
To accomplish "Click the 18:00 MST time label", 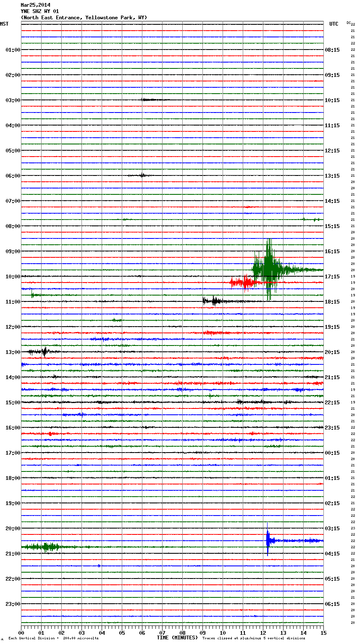I will pyautogui.click(x=13, y=478).
